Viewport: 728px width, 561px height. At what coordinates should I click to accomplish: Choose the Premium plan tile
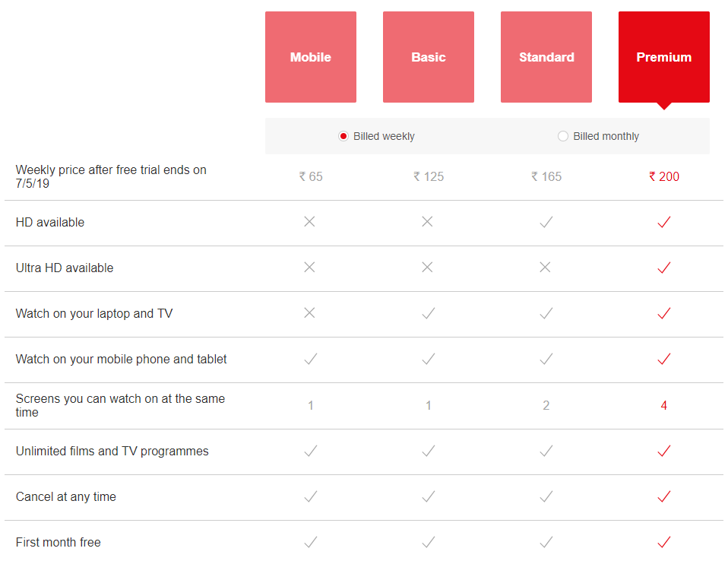[x=664, y=57]
